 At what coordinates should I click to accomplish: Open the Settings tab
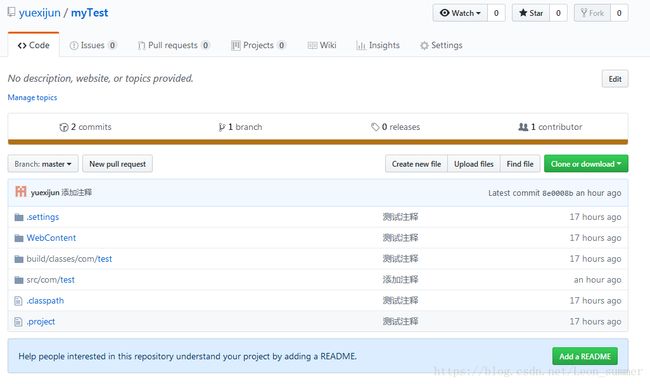[441, 45]
